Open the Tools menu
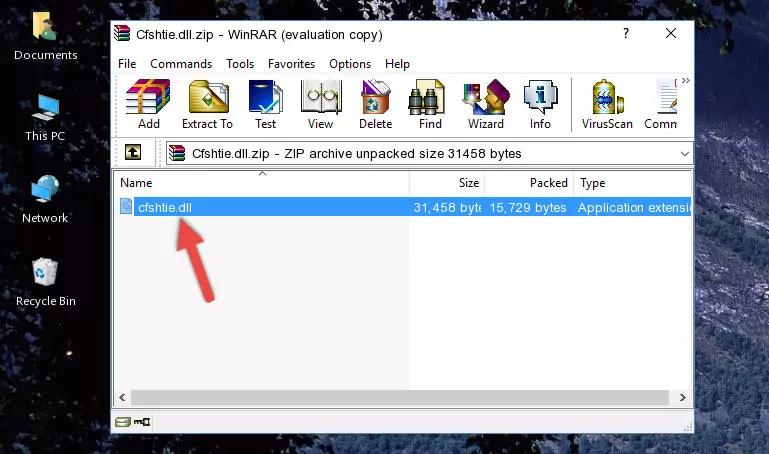 [x=240, y=64]
